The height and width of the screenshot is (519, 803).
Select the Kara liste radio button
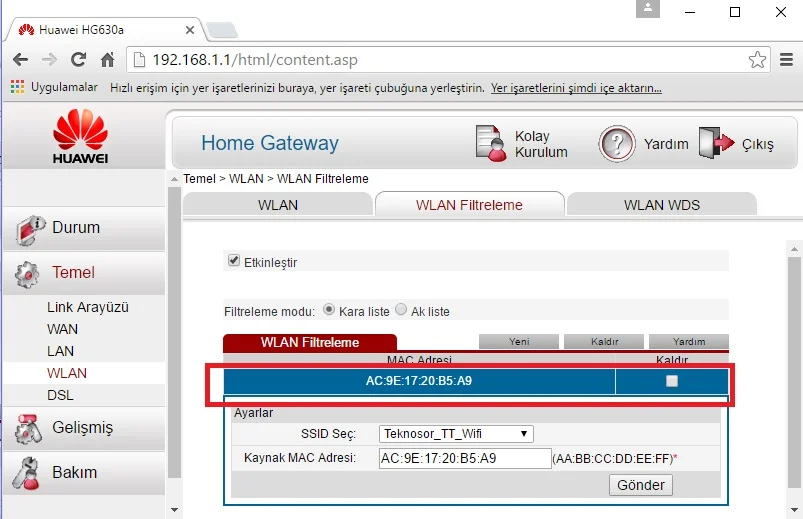(x=329, y=311)
